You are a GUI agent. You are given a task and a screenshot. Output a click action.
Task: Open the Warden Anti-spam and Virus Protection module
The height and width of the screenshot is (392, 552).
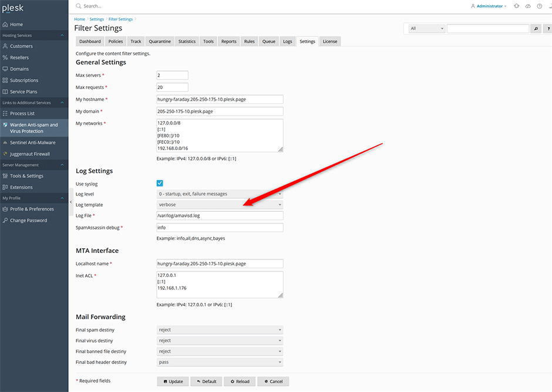coord(34,128)
